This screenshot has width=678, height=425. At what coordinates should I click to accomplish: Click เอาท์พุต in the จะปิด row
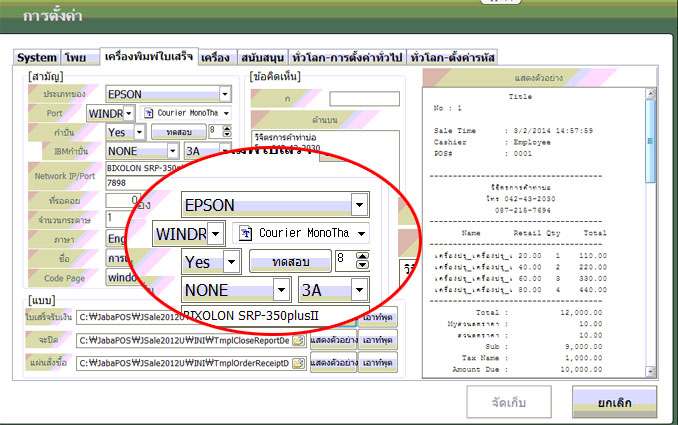coord(377,340)
